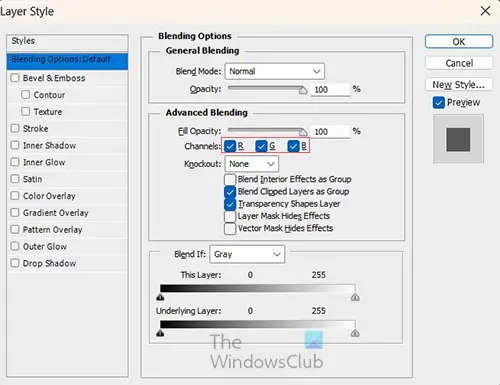Open the Knockout dropdown set to None
Image resolution: width=500 pixels, height=385 pixels.
[x=252, y=164]
